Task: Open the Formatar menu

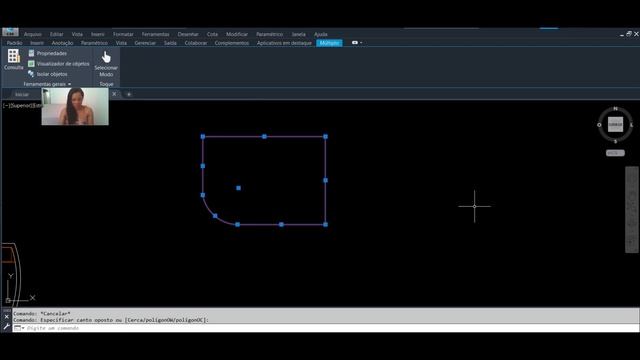Action: [123, 34]
